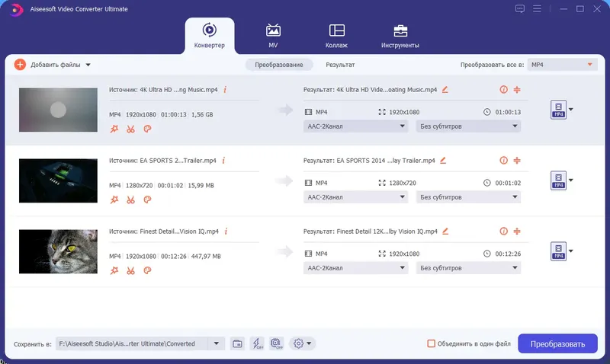Open the Add files dropdown arrow
This screenshot has width=610, height=364.
pyautogui.click(x=88, y=65)
